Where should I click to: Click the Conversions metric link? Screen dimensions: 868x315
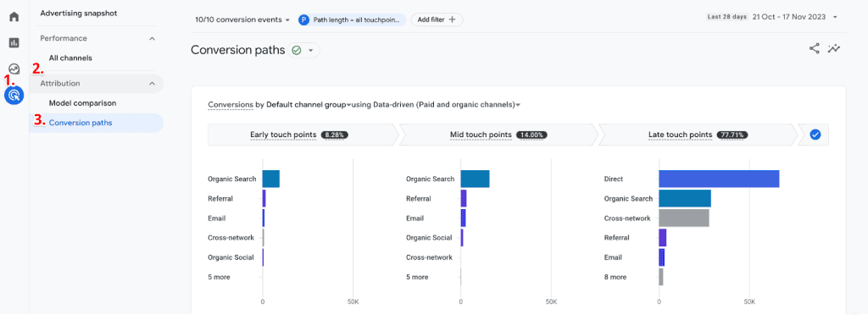click(x=231, y=104)
